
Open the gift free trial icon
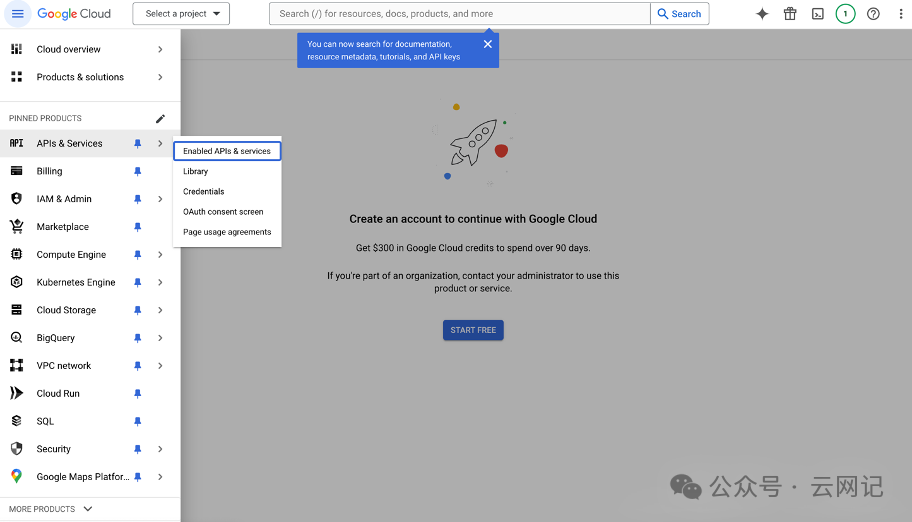click(790, 14)
